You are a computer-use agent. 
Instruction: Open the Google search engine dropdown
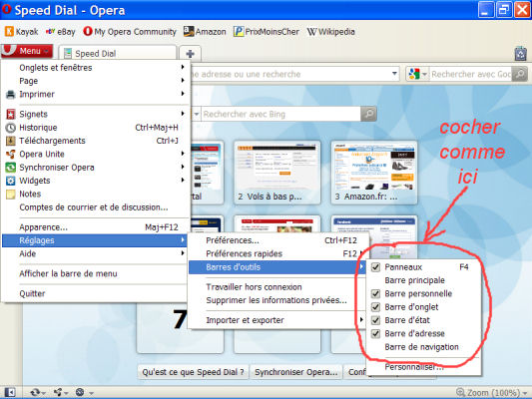[x=418, y=74]
